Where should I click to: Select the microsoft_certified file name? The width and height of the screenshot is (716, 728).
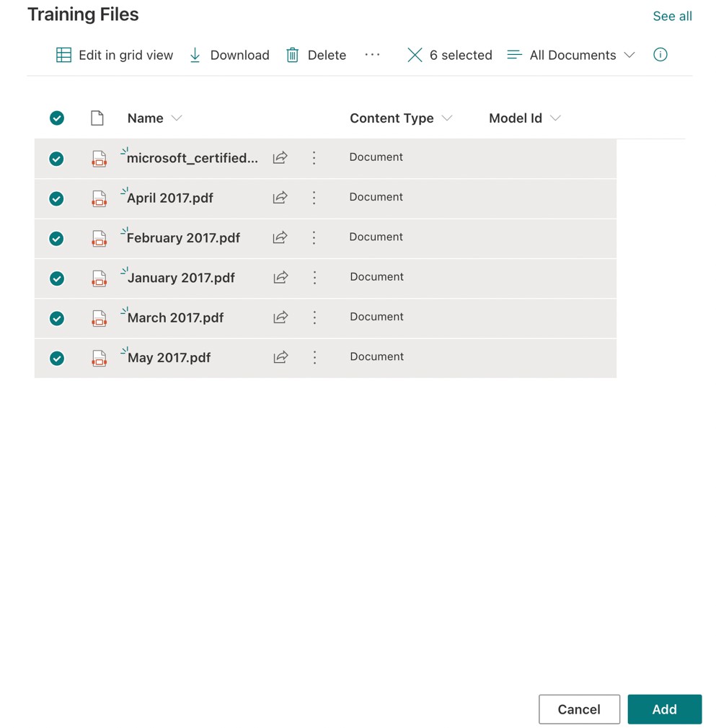190,157
